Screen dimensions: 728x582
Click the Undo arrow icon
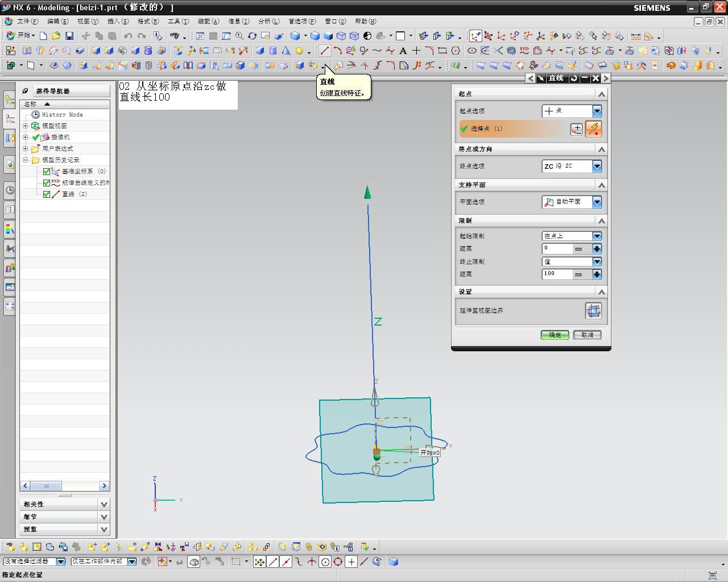tap(129, 36)
